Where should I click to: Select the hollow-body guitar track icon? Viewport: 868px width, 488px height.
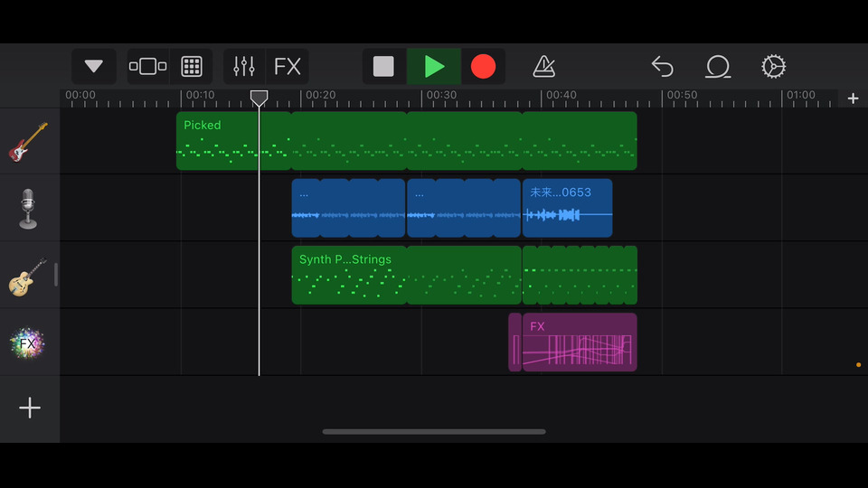pyautogui.click(x=29, y=276)
